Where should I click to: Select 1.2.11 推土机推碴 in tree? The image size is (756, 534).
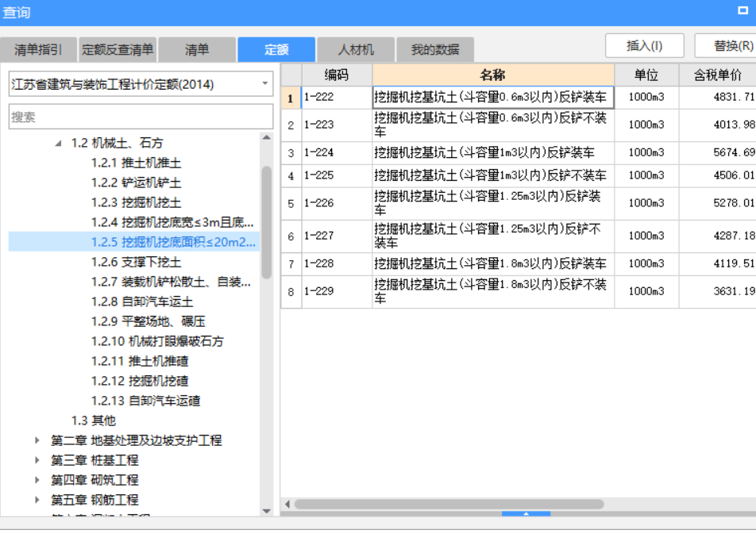click(x=140, y=361)
